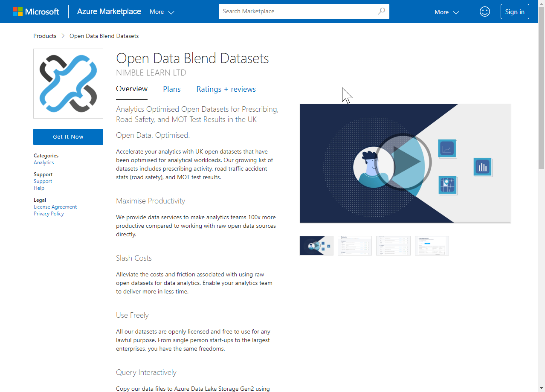This screenshot has width=545, height=392.
Task: Click the Slash Costs heading
Action: [134, 258]
